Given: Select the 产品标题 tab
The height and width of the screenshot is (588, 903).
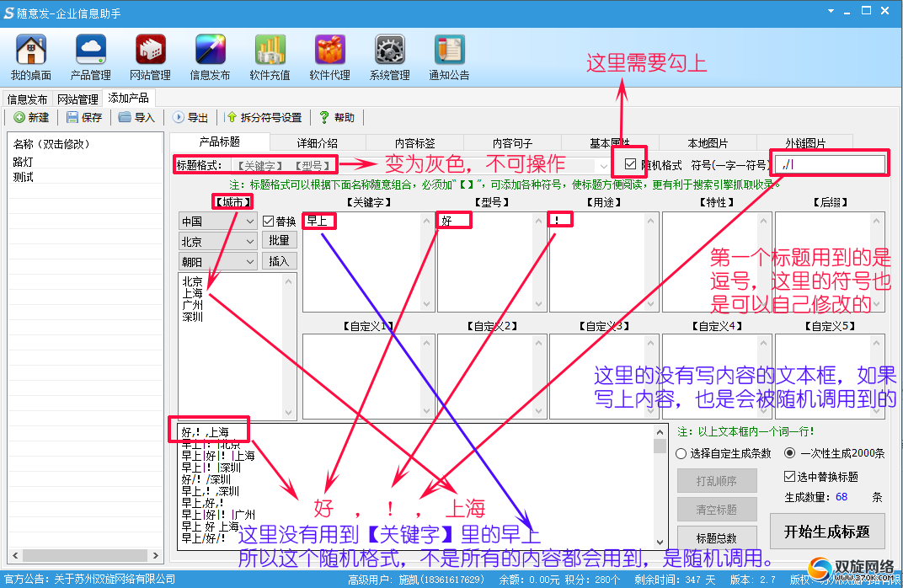Looking at the screenshot, I should coord(219,142).
